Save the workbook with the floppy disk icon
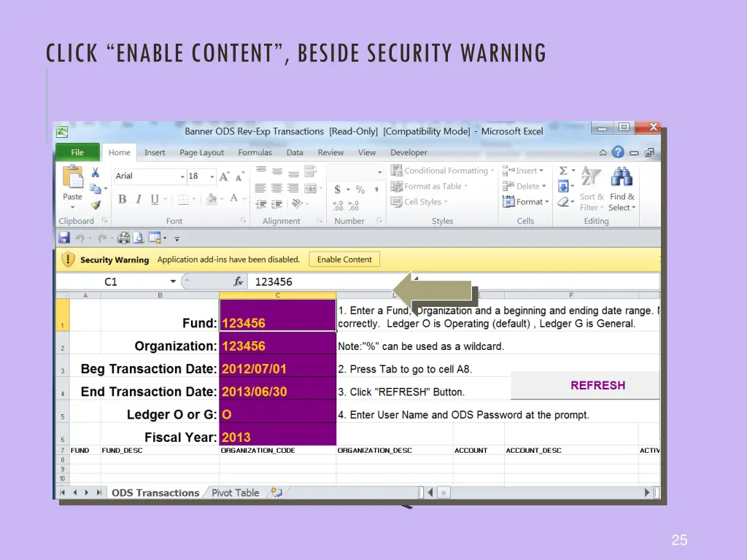 click(x=64, y=238)
